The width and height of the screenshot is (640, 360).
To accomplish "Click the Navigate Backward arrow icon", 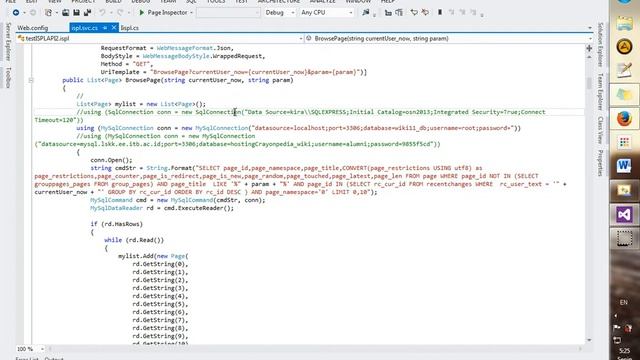I will (x=16, y=13).
